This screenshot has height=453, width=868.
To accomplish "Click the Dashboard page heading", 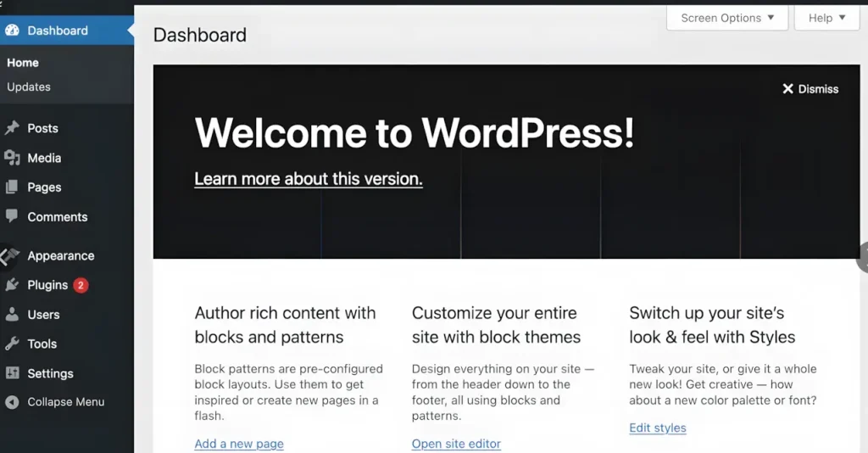I will click(200, 35).
